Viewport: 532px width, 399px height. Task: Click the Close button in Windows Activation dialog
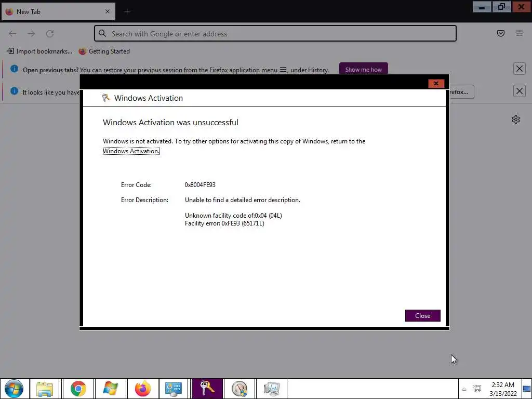(x=422, y=315)
